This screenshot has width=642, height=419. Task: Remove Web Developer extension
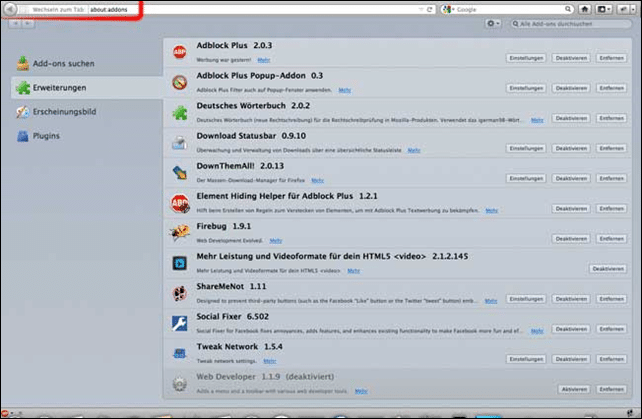point(611,390)
